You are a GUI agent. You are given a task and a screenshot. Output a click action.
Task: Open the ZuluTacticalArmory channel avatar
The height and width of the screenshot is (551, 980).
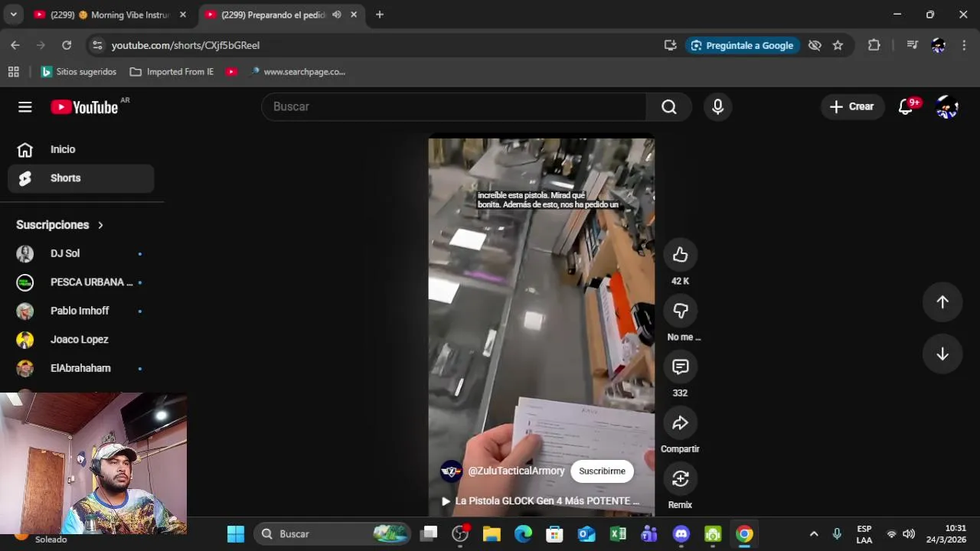pos(451,471)
